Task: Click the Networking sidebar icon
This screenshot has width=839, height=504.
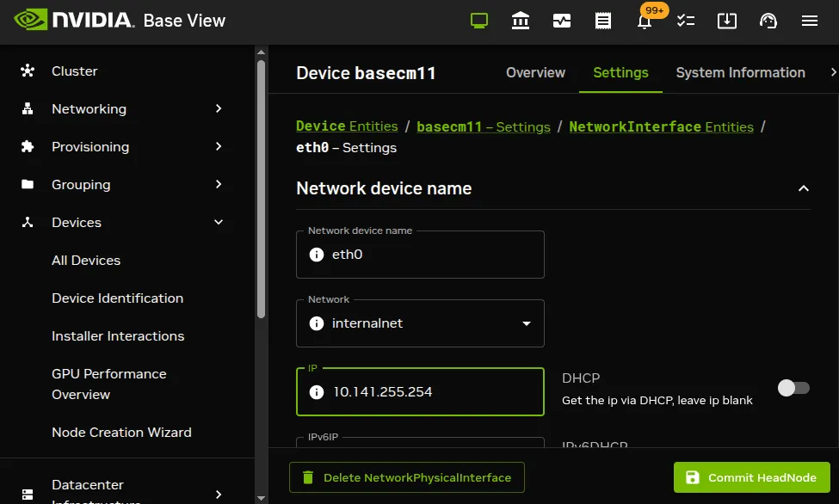Action: 28,108
